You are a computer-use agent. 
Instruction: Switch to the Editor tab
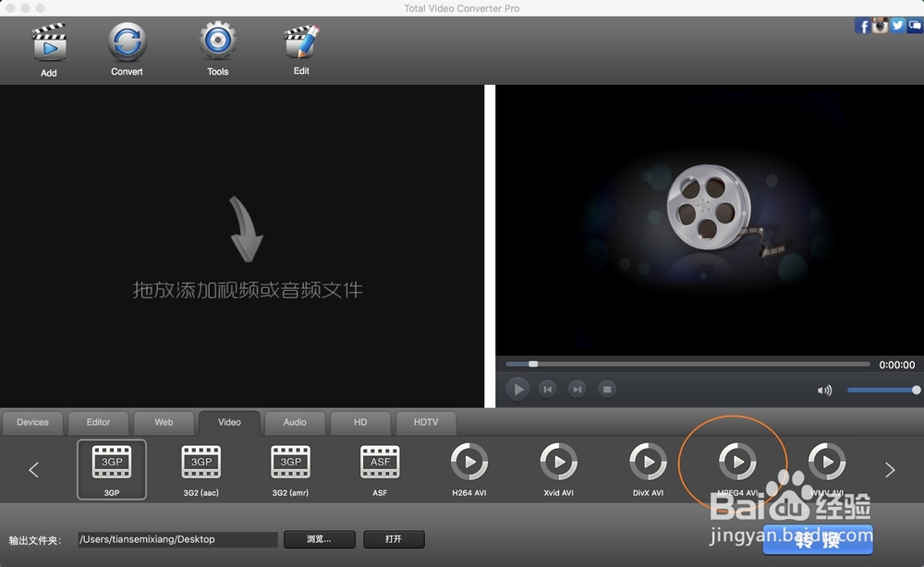(98, 422)
